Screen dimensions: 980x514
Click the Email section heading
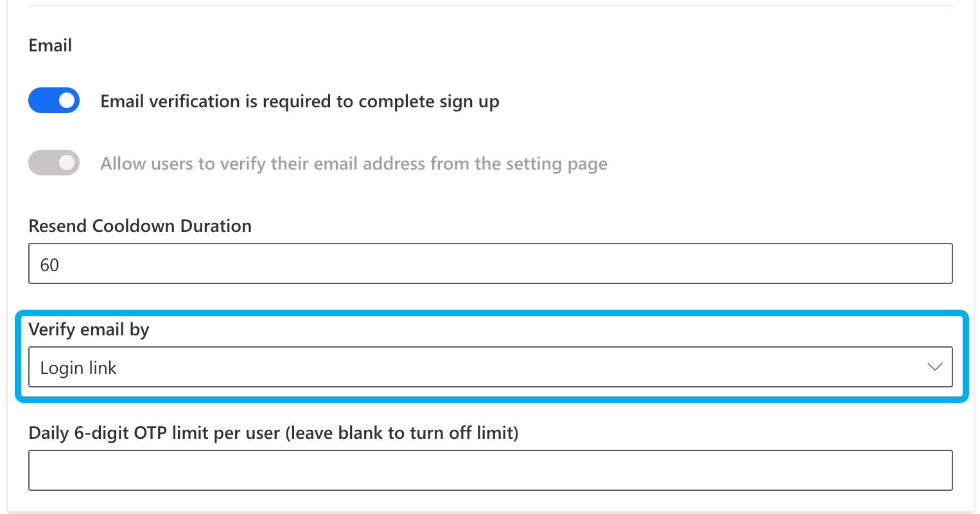(50, 46)
